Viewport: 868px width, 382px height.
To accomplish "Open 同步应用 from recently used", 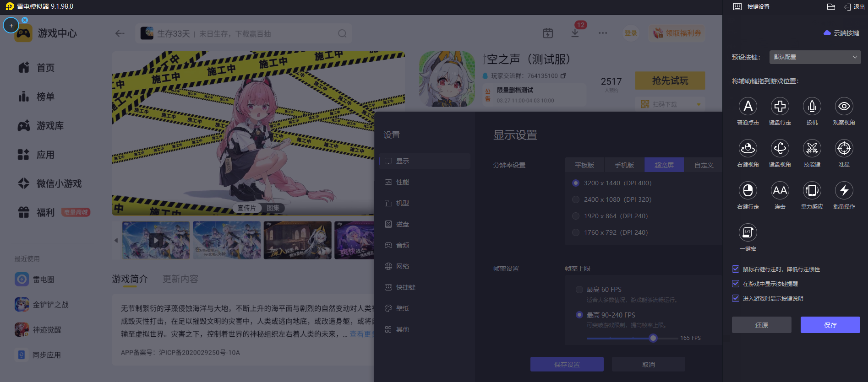I will click(38, 355).
